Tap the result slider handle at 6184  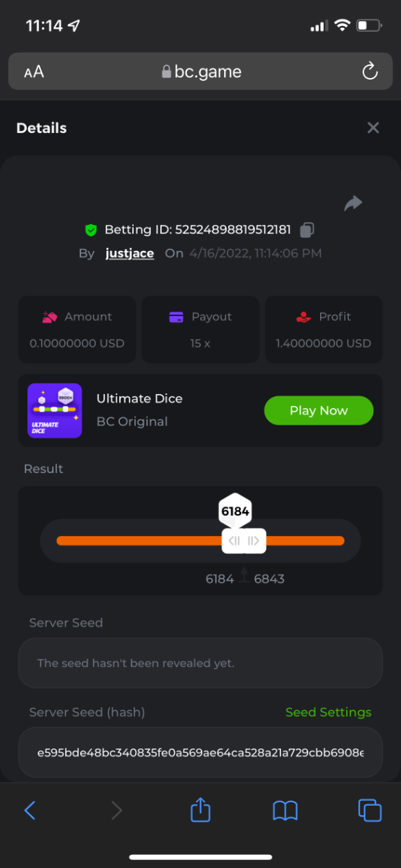tap(243, 540)
